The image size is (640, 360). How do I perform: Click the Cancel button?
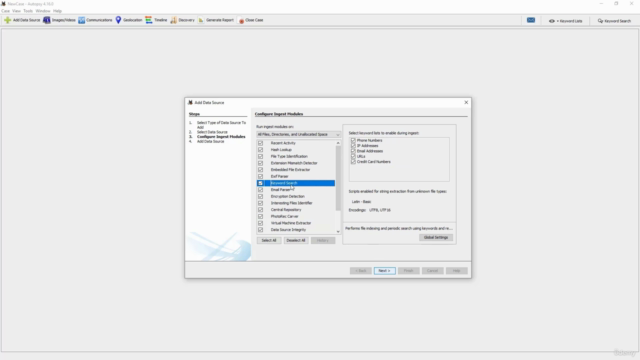point(433,271)
